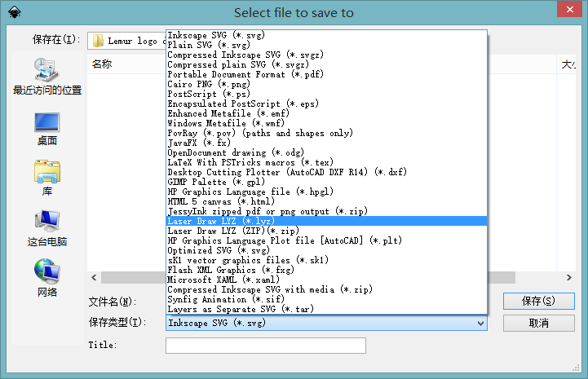
Task: Choose Optimized SVG (*.svg) entry
Action: 218,250
